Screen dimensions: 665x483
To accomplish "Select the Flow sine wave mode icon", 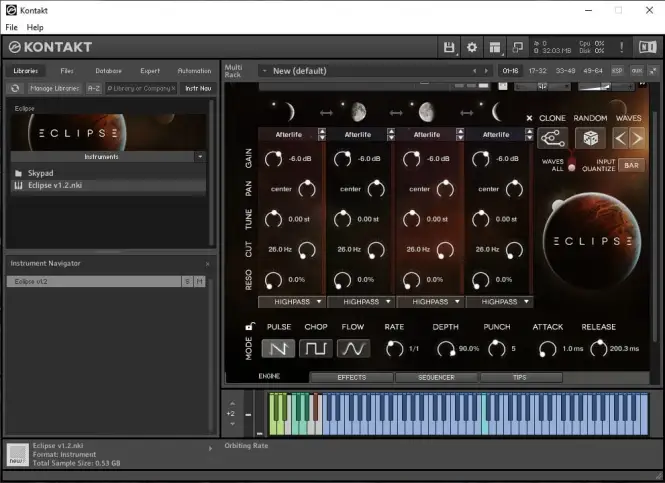I will [353, 349].
